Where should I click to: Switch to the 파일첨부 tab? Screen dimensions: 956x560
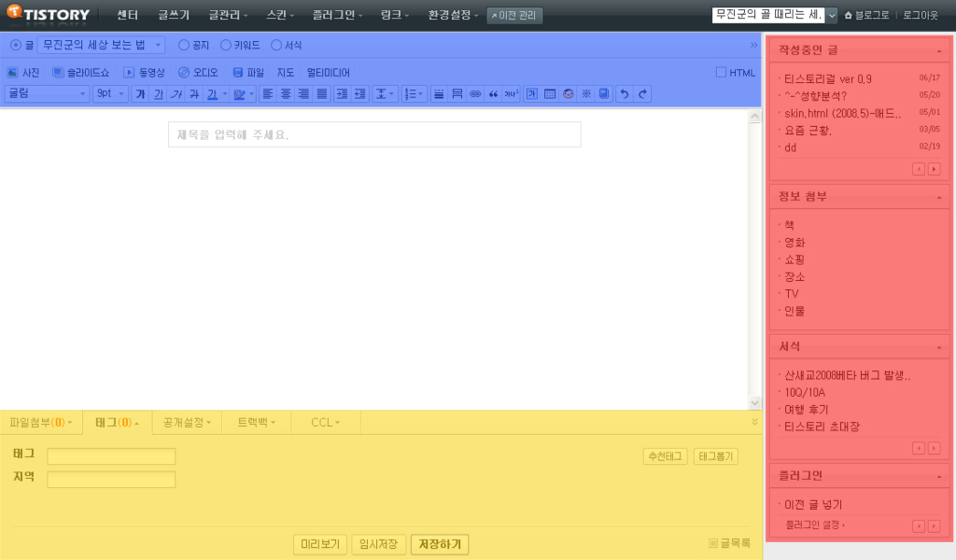(41, 422)
